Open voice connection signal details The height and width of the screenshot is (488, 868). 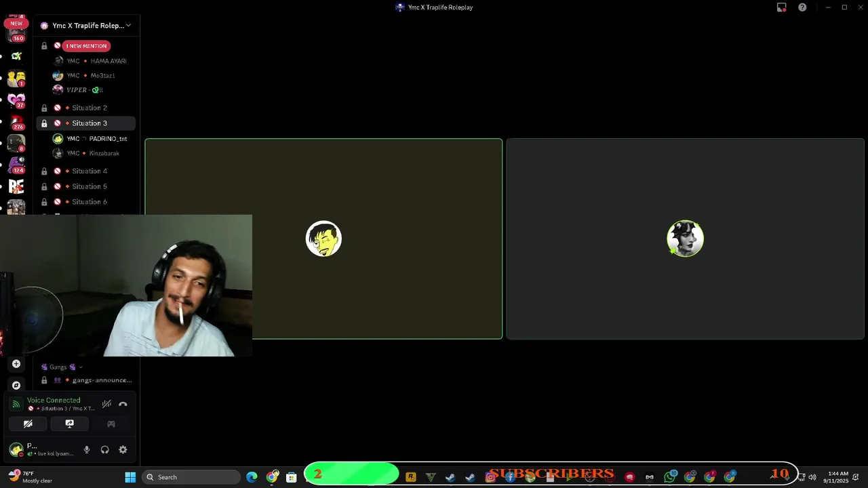[x=16, y=404]
